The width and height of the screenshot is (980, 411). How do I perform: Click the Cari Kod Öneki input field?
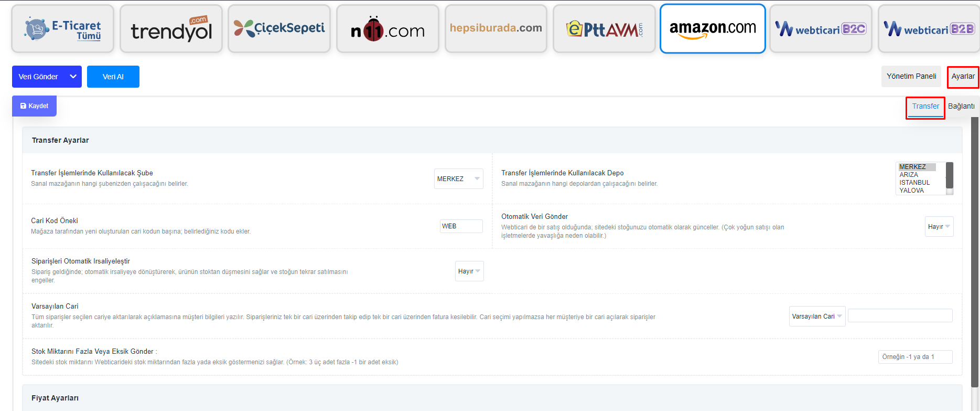[x=461, y=226]
